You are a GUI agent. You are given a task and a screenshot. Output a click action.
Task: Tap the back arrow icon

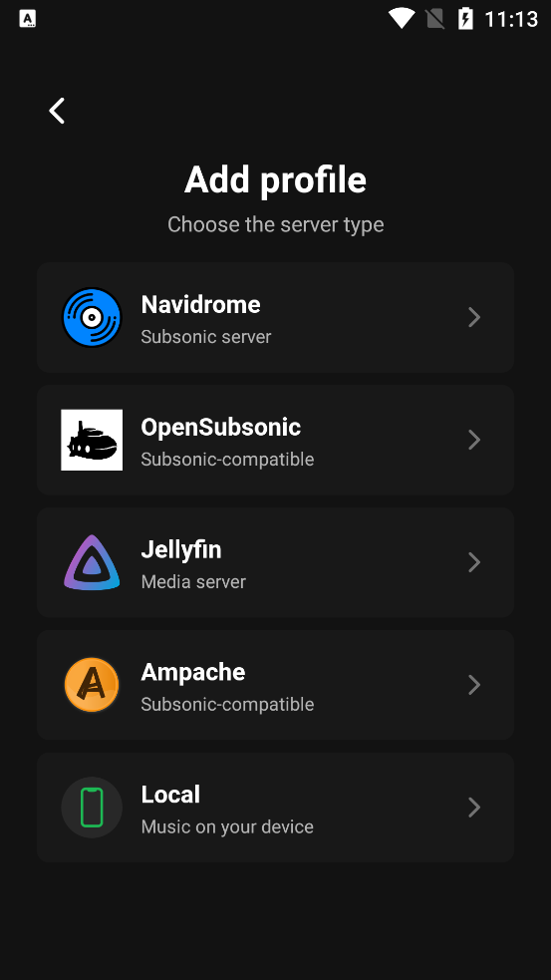(57, 111)
